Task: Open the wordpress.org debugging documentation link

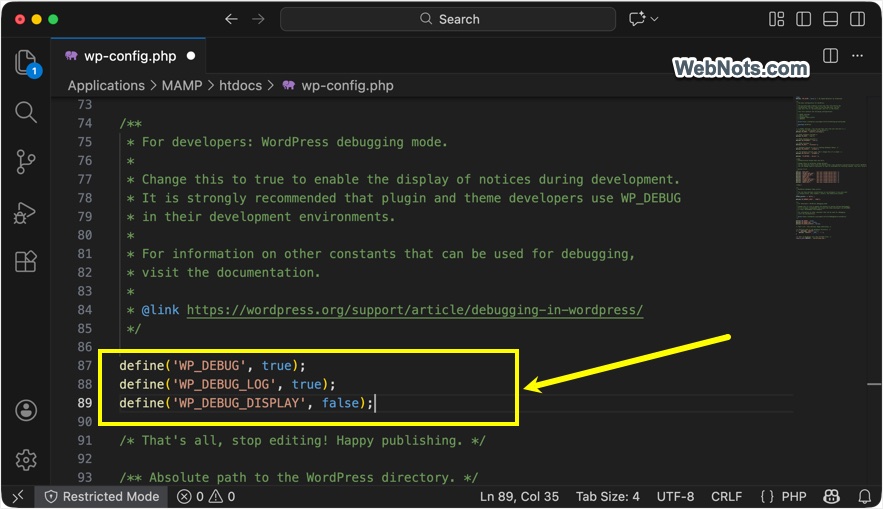Action: pyautogui.click(x=414, y=310)
